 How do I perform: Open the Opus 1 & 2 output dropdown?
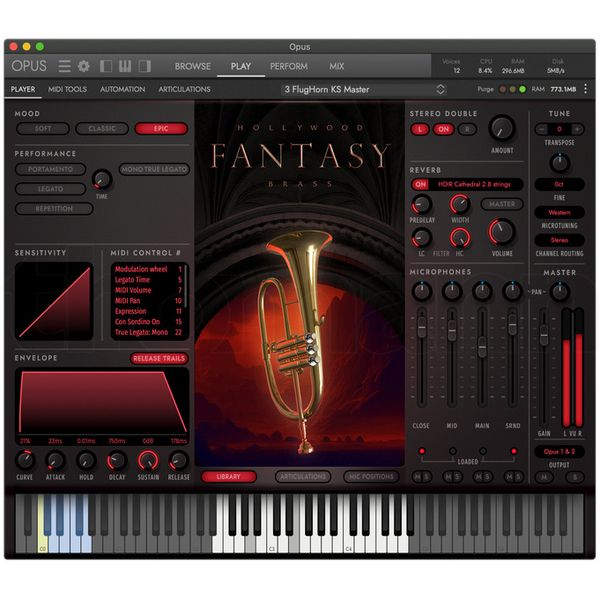point(559,452)
